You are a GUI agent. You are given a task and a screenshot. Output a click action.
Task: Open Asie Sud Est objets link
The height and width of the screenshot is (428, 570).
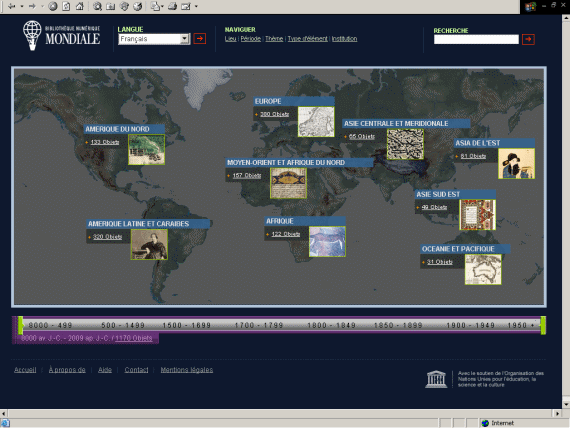[434, 207]
